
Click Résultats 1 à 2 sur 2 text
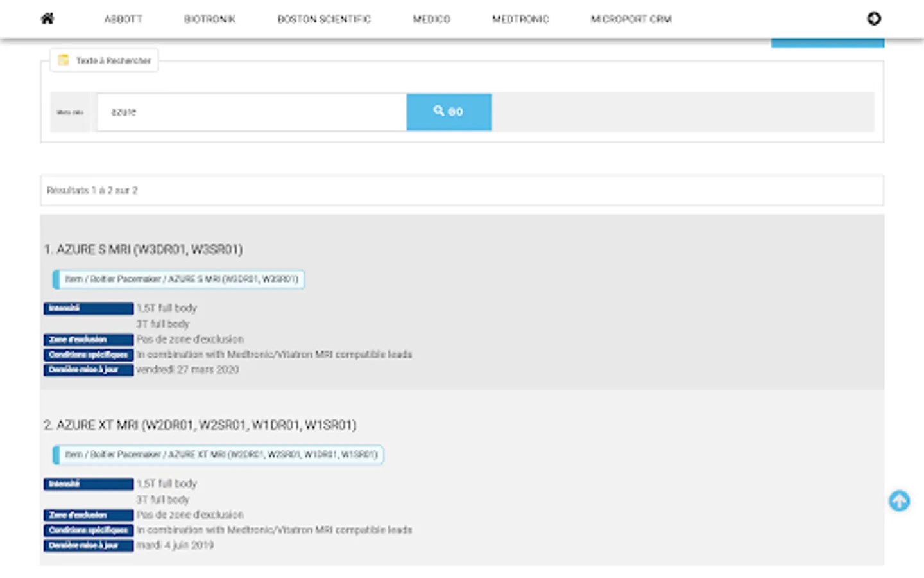[92, 190]
